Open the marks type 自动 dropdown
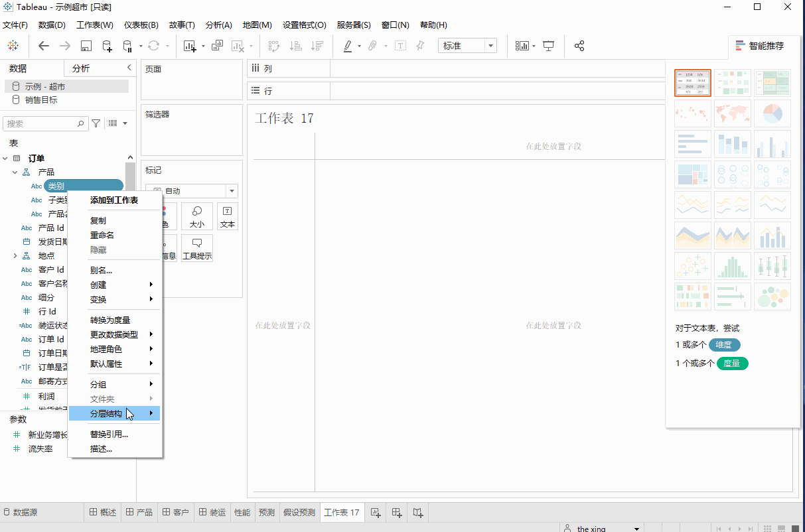Image resolution: width=805 pixels, height=532 pixels. (191, 191)
